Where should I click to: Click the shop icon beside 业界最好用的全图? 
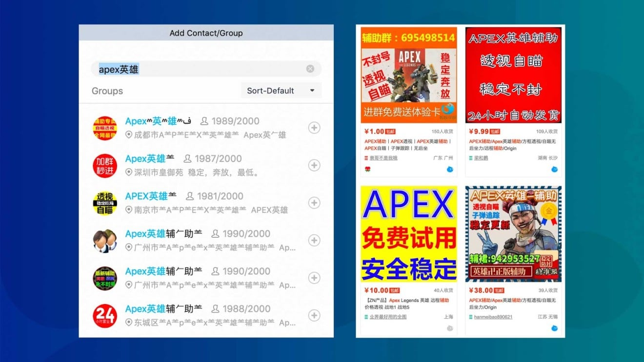[x=366, y=317]
